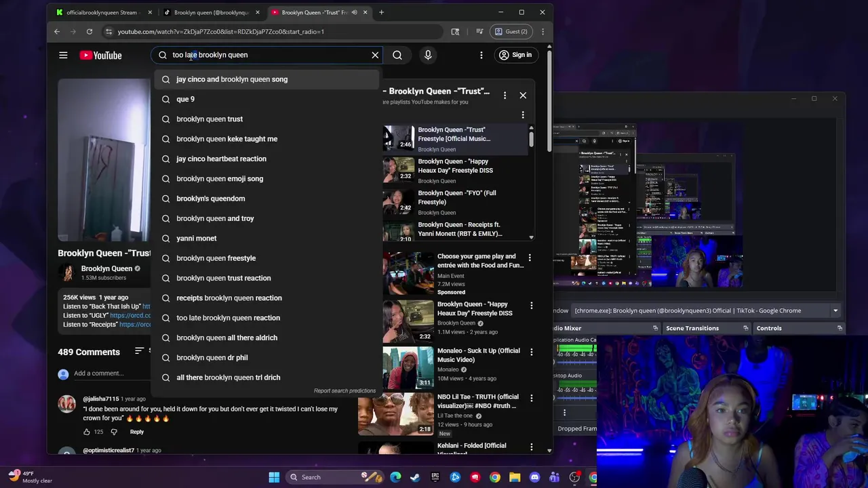Open a new Chrome tab

pyautogui.click(x=381, y=12)
